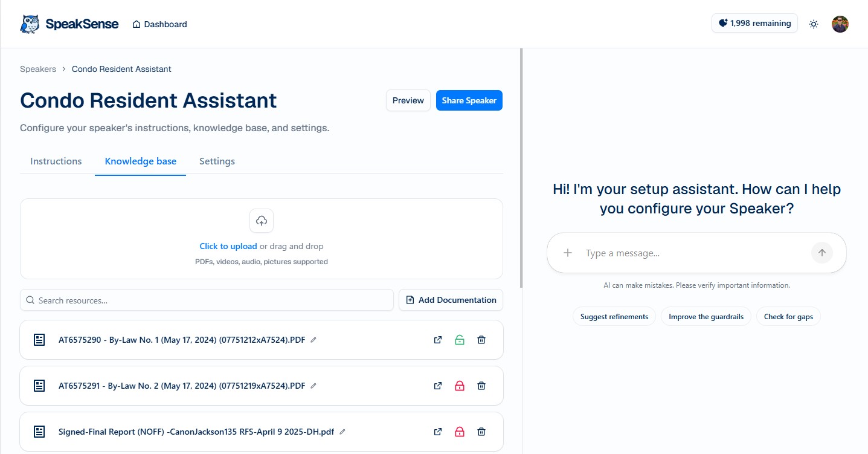This screenshot has height=454, width=868.
Task: Click the Signed-Final Report file name
Action: click(x=196, y=432)
